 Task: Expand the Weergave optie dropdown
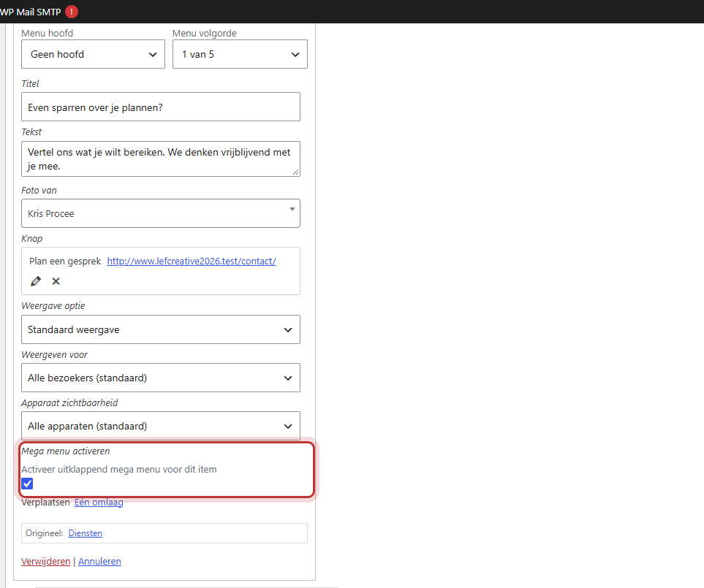coord(161,329)
